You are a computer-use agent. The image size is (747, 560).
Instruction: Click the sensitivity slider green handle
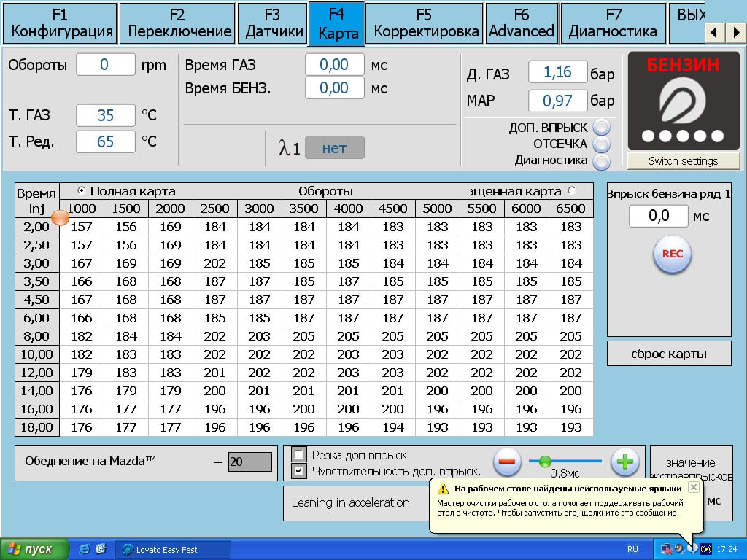[545, 461]
